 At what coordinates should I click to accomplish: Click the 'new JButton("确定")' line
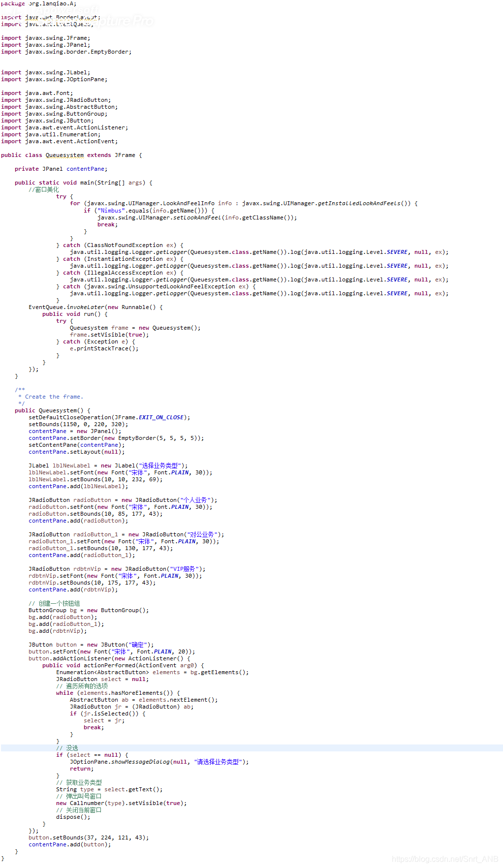tap(91, 645)
